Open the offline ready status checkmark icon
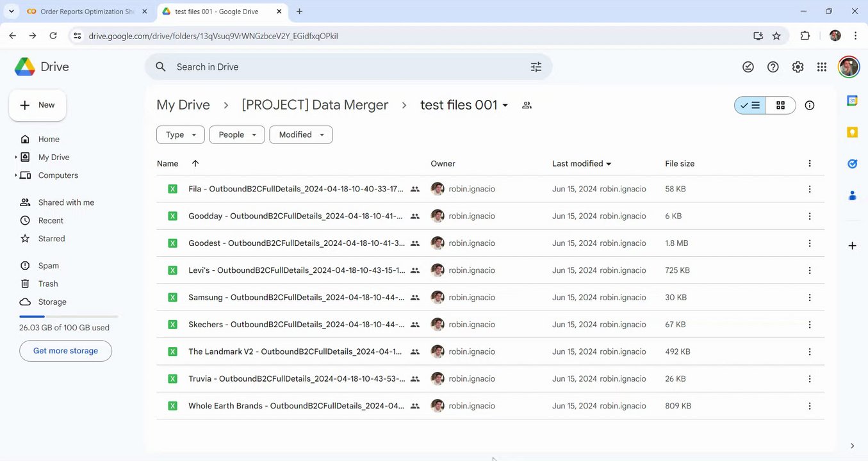This screenshot has width=868, height=461. point(748,67)
